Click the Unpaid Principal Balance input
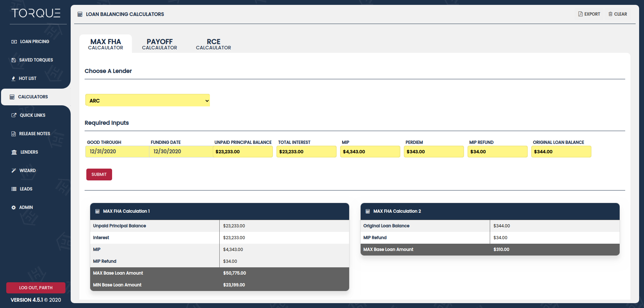The width and height of the screenshot is (644, 308). (x=243, y=152)
